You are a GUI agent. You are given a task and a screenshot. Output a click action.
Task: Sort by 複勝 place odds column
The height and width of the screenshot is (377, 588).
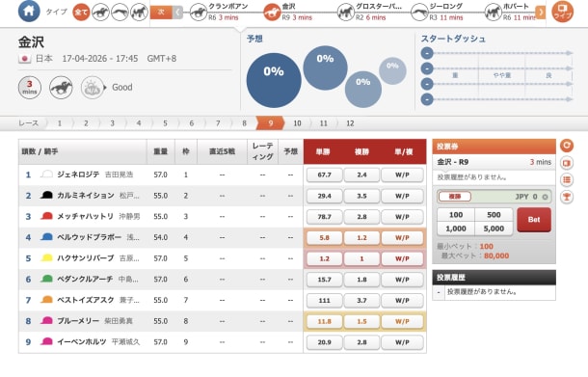click(361, 151)
